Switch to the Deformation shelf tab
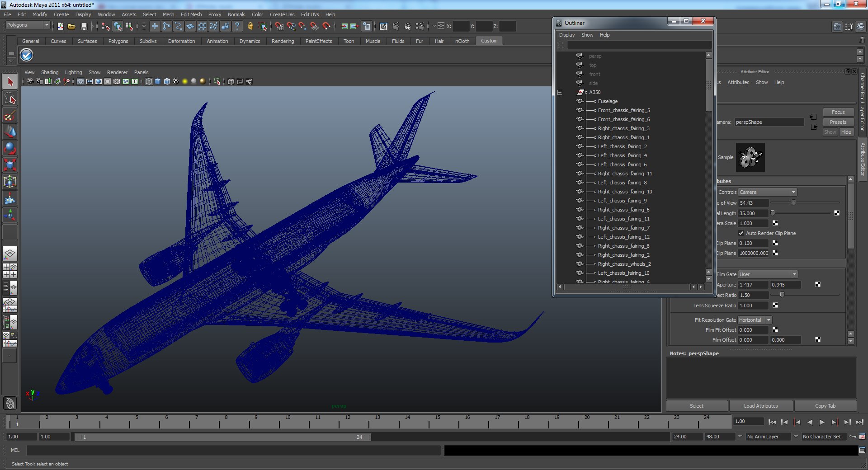The image size is (868, 470). pyautogui.click(x=181, y=41)
